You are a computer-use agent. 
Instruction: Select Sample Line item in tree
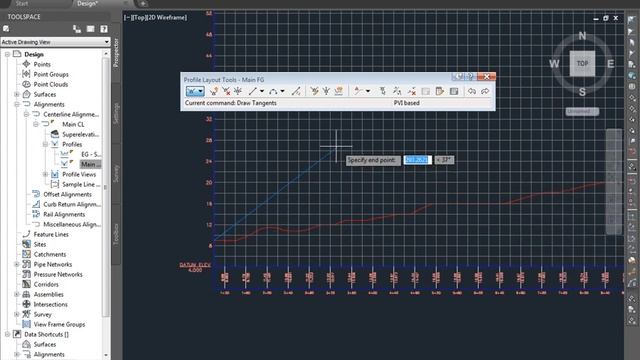click(x=81, y=184)
